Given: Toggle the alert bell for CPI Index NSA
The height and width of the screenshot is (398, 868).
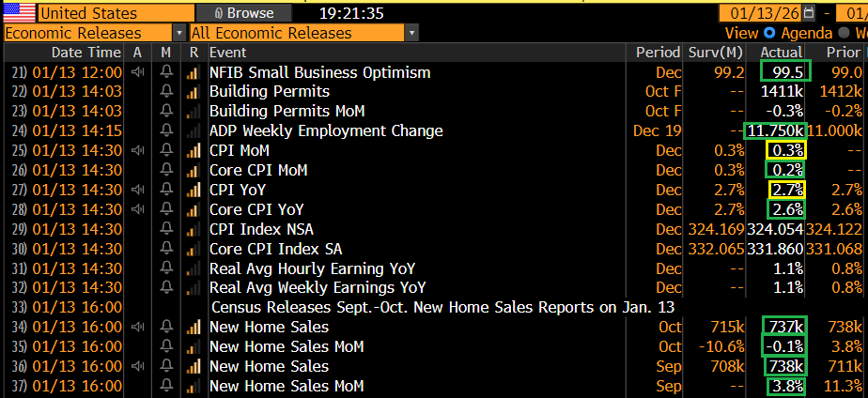Looking at the screenshot, I should (166, 229).
